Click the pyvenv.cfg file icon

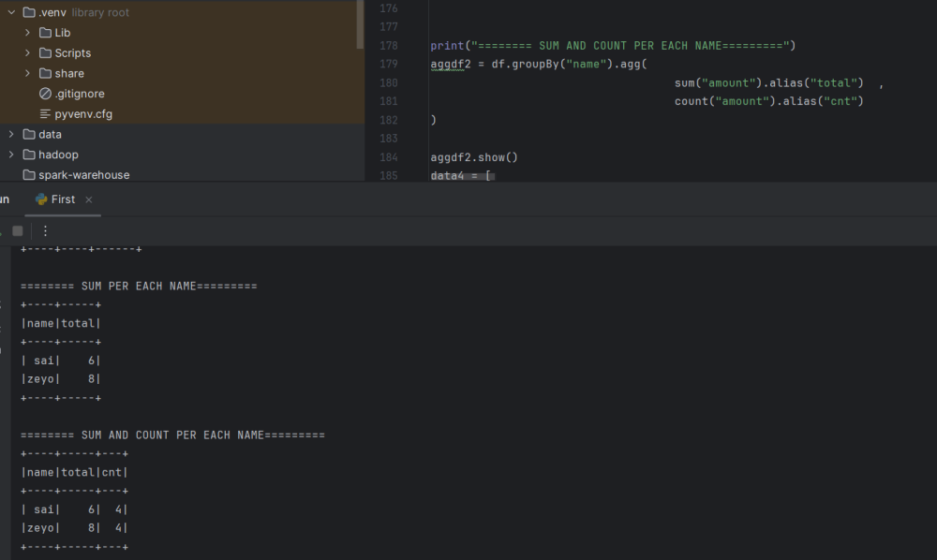[x=45, y=113]
